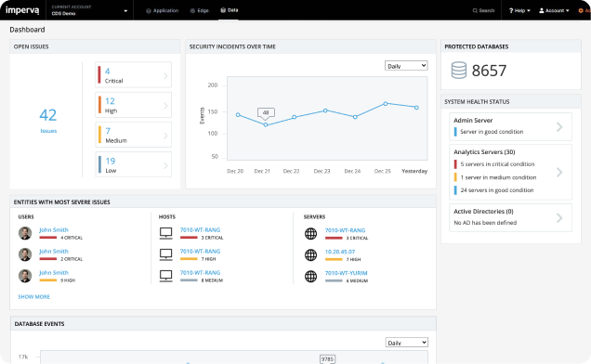
Task: Open the 42 issues total link
Action: click(x=48, y=120)
